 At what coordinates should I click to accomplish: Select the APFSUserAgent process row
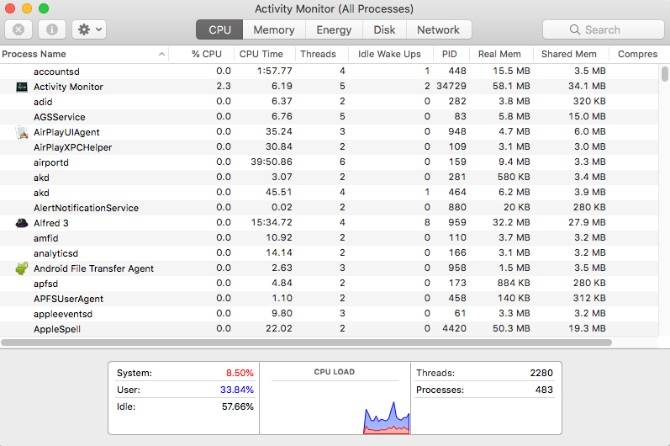point(329,299)
